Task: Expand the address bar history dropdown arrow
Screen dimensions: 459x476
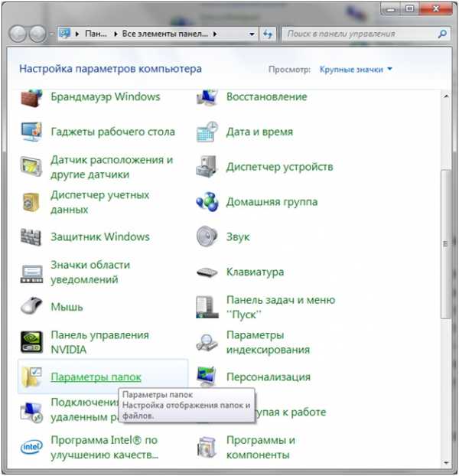Action: [x=251, y=34]
